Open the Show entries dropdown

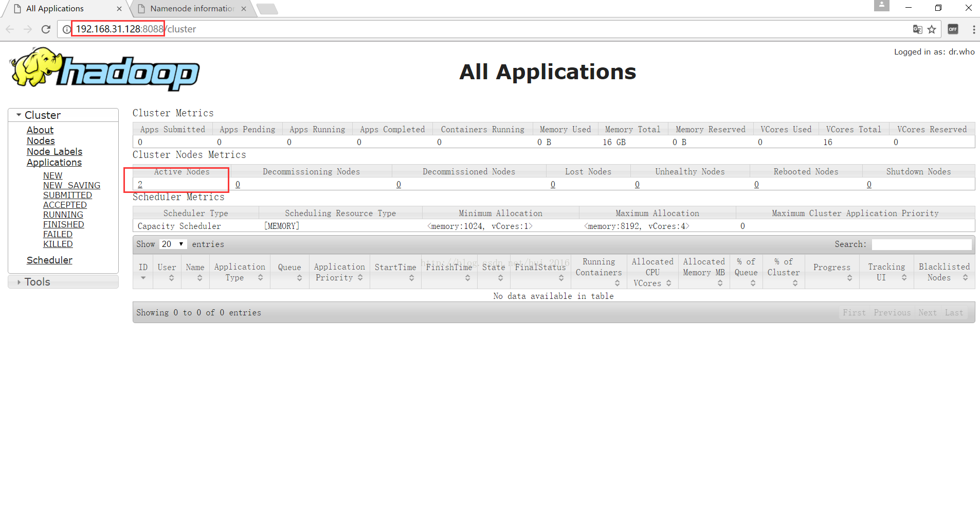(172, 244)
